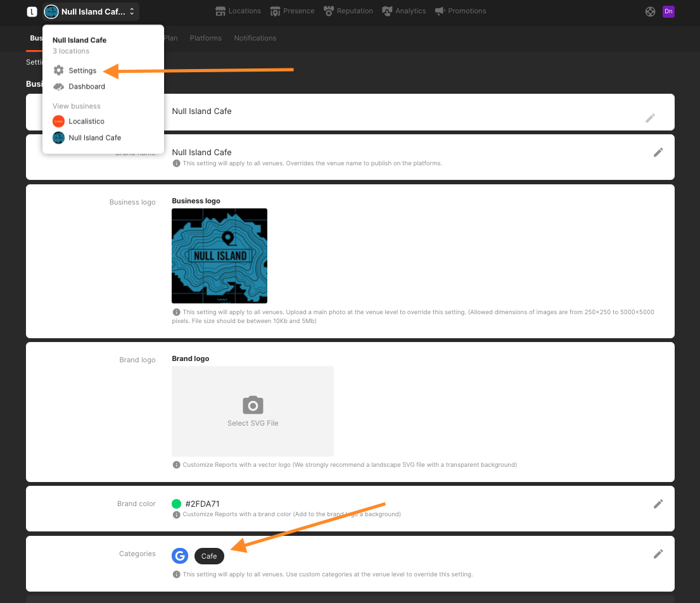Image resolution: width=700 pixels, height=603 pixels.
Task: Select Settings in the business dropdown
Action: 82,70
